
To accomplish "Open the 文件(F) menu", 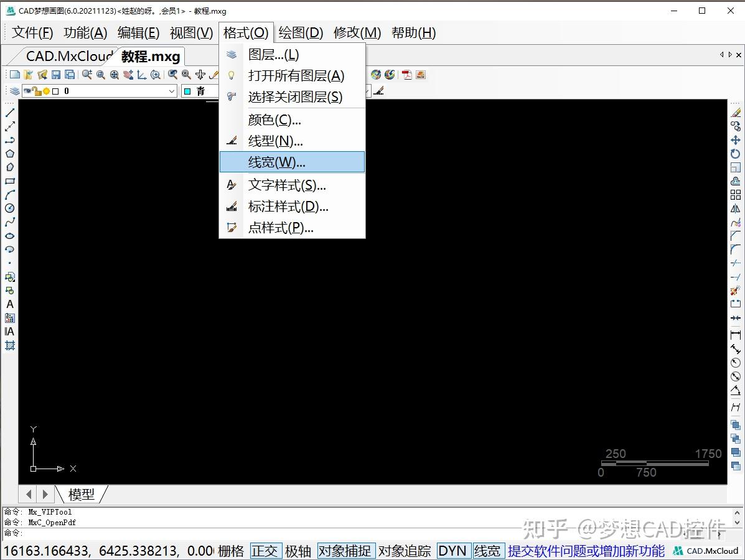I will point(32,33).
